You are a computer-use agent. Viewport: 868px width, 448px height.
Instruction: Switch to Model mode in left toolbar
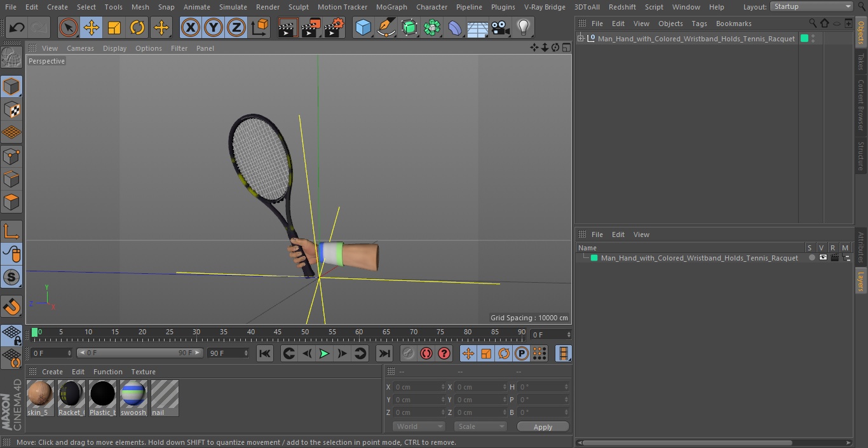click(11, 86)
